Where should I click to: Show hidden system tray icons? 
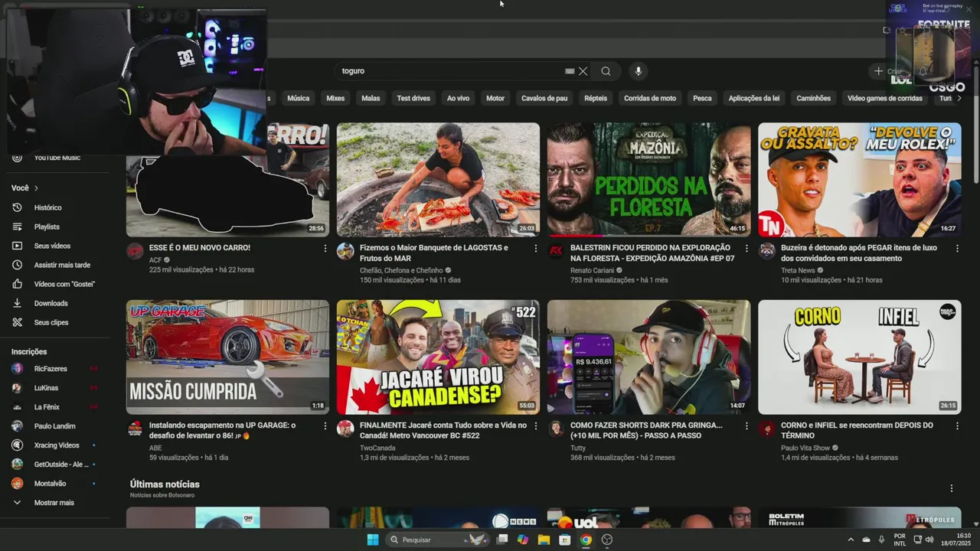(x=850, y=540)
